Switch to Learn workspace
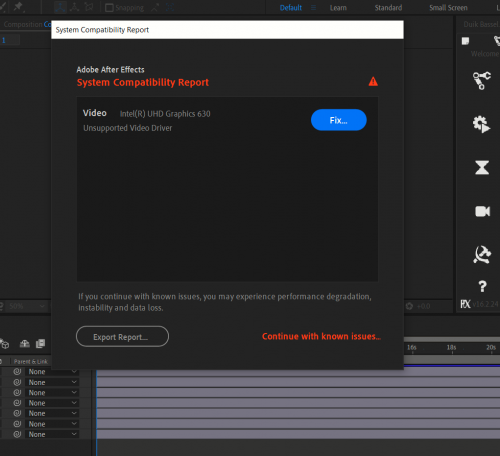 pyautogui.click(x=338, y=8)
